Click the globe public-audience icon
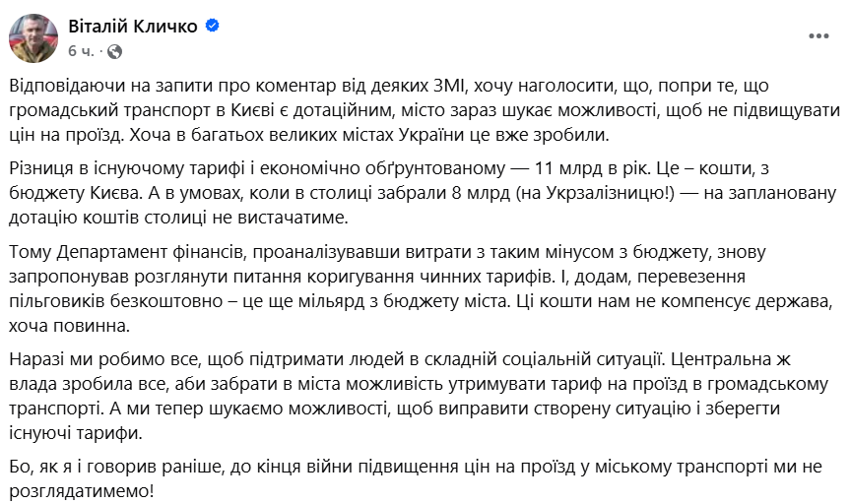The image size is (850, 504). coord(113,50)
